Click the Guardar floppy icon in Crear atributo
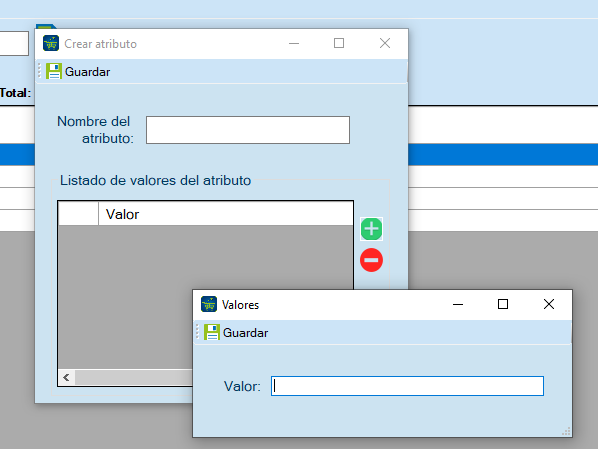 pos(54,71)
